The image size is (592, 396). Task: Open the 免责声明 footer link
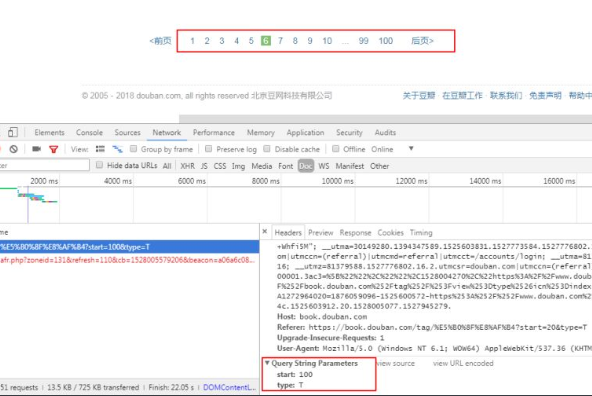(x=545, y=96)
